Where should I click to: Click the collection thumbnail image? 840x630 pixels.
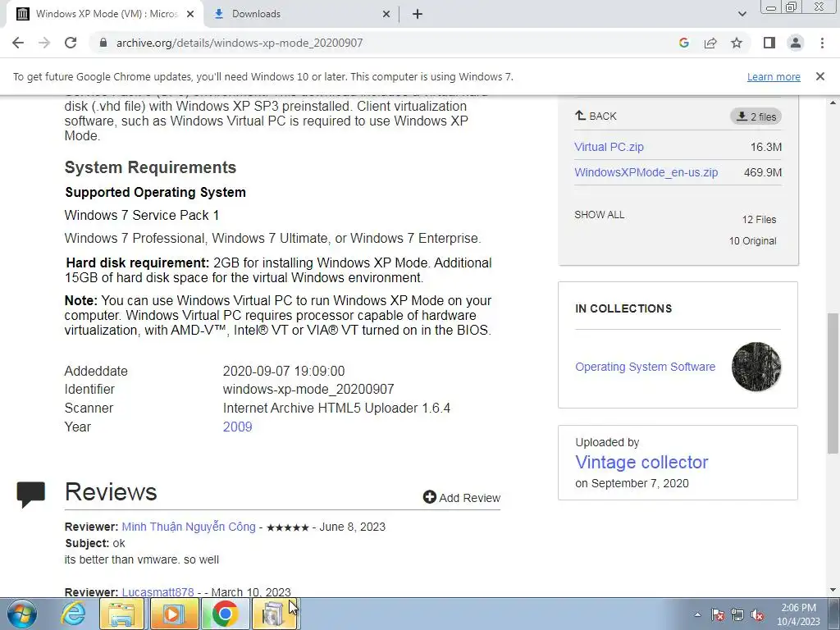pyautogui.click(x=756, y=367)
